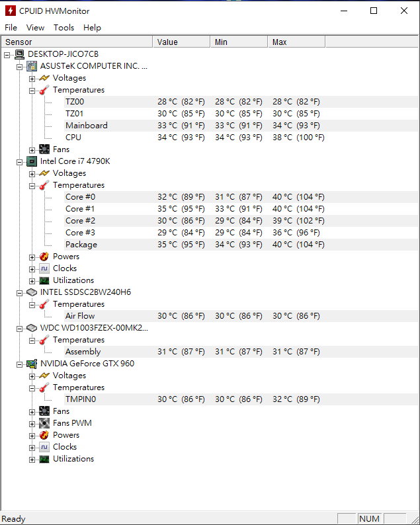Click the CPU Clocks waveform icon

tap(44, 268)
